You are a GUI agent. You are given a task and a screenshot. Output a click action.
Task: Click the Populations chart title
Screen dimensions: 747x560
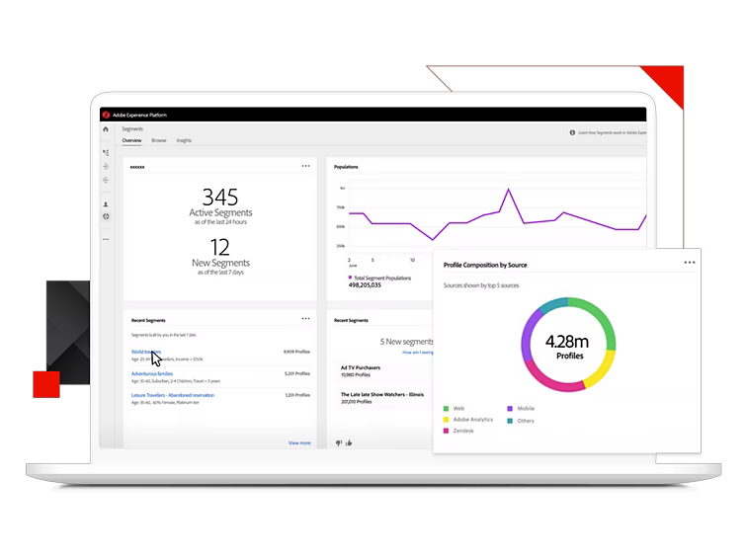[346, 167]
